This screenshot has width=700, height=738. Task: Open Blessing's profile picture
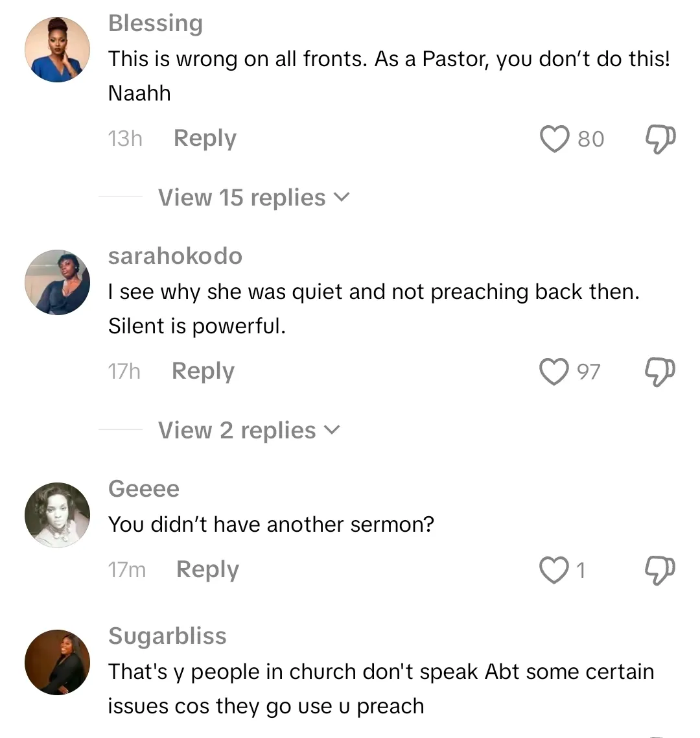click(57, 50)
